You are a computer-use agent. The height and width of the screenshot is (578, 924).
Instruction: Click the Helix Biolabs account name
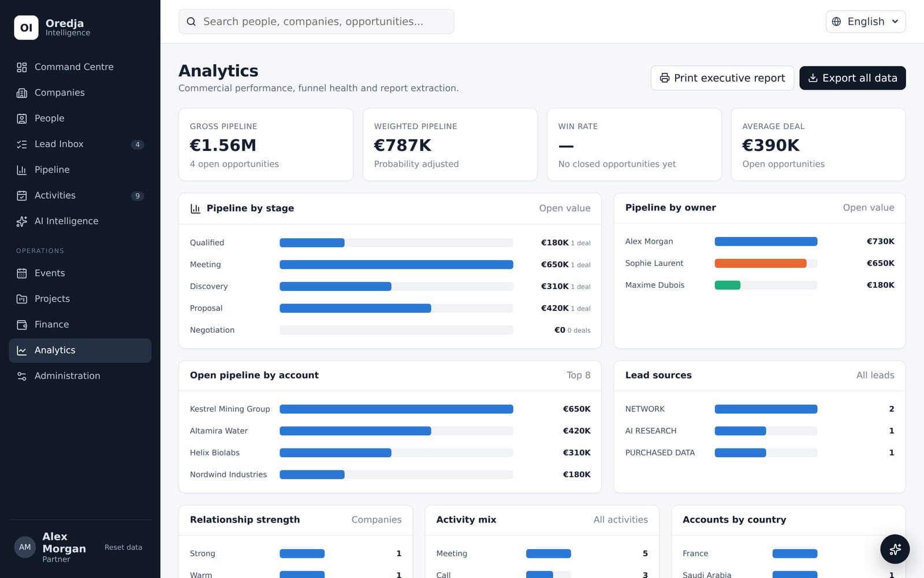215,453
